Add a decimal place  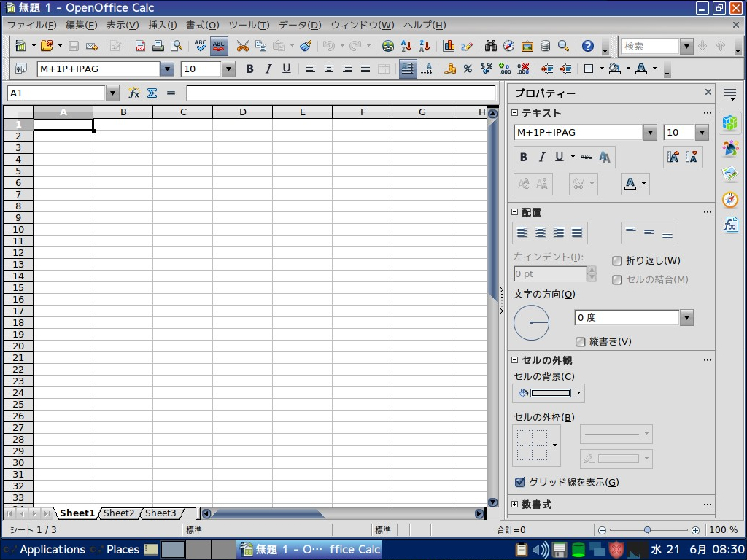(x=505, y=69)
